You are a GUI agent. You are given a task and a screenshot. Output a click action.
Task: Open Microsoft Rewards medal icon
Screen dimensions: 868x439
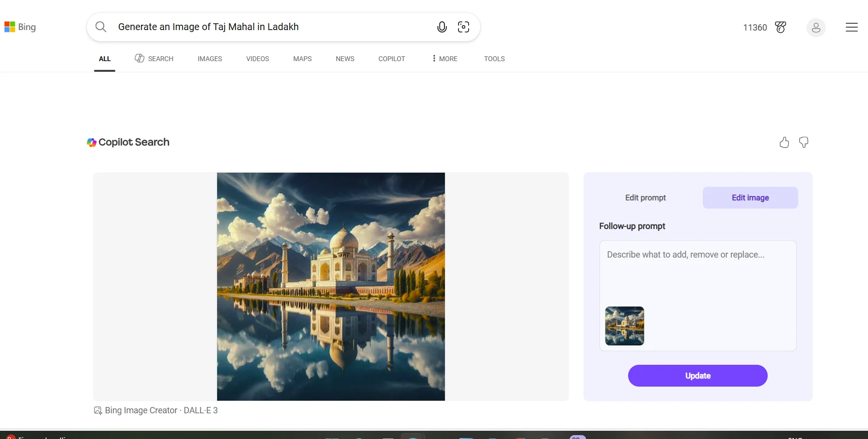click(x=780, y=27)
